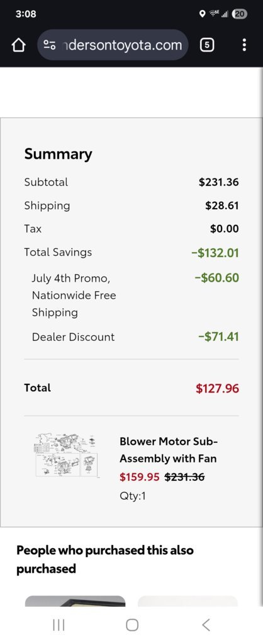Open the three-dot browser menu
Viewport: 263px width, 644px height.
tap(244, 45)
